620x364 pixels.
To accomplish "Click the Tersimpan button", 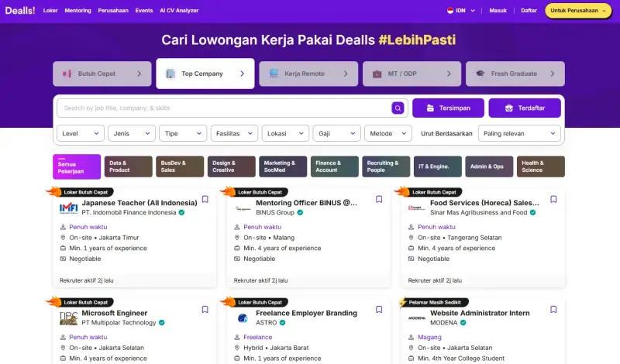I will pos(448,108).
